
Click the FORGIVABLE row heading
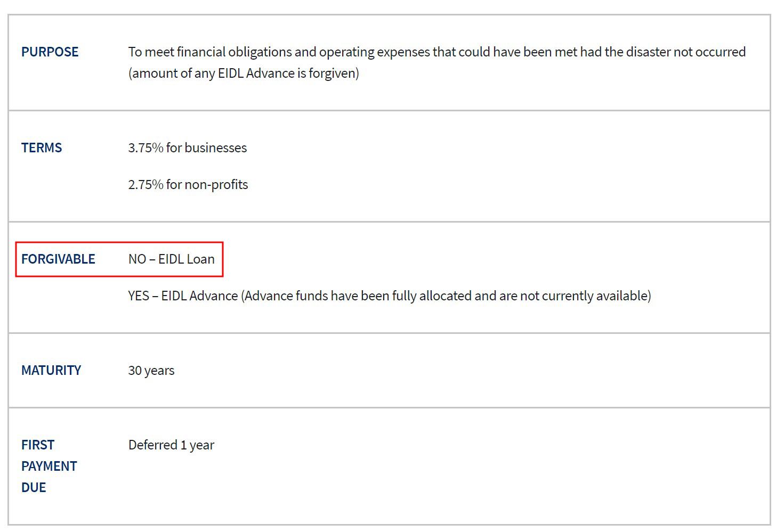pos(58,259)
